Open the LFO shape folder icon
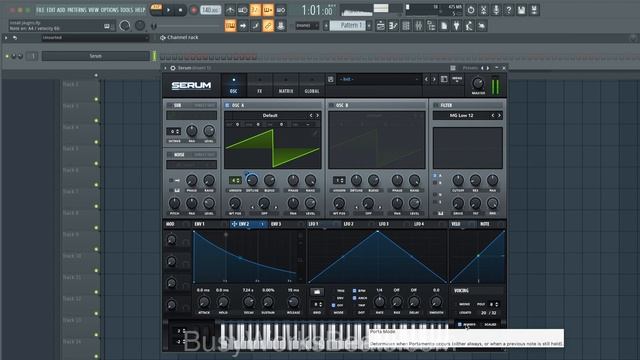Screen dimensions: 640x360 click(x=317, y=291)
